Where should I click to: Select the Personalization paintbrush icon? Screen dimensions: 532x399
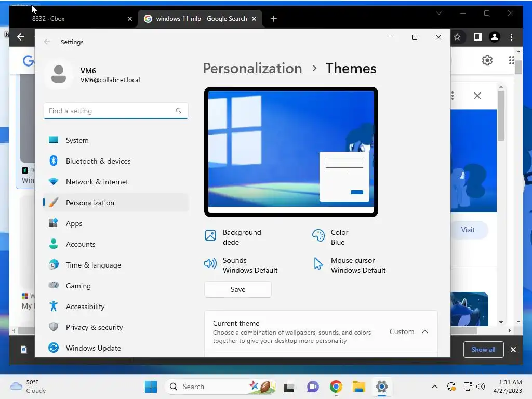[54, 203]
